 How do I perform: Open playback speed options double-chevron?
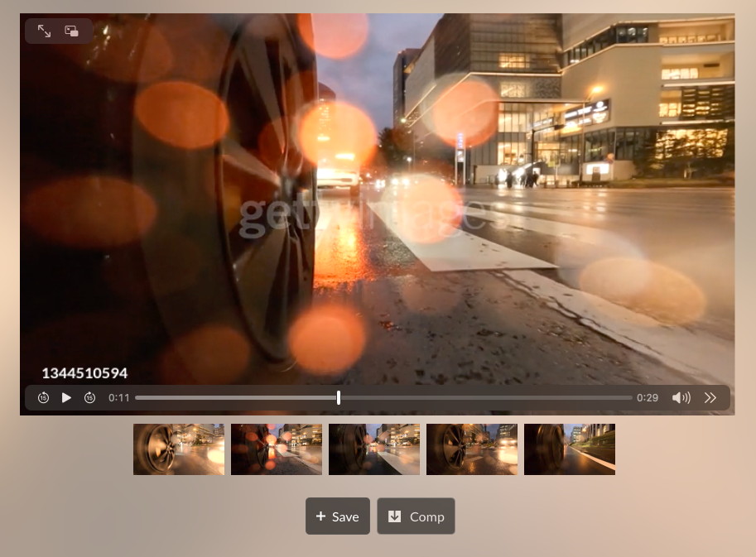coord(710,398)
